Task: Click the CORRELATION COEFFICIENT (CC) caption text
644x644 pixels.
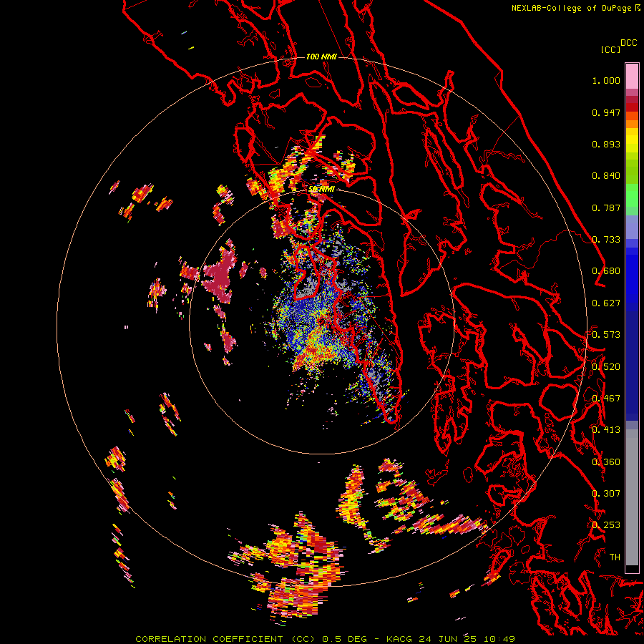Action: [x=225, y=639]
